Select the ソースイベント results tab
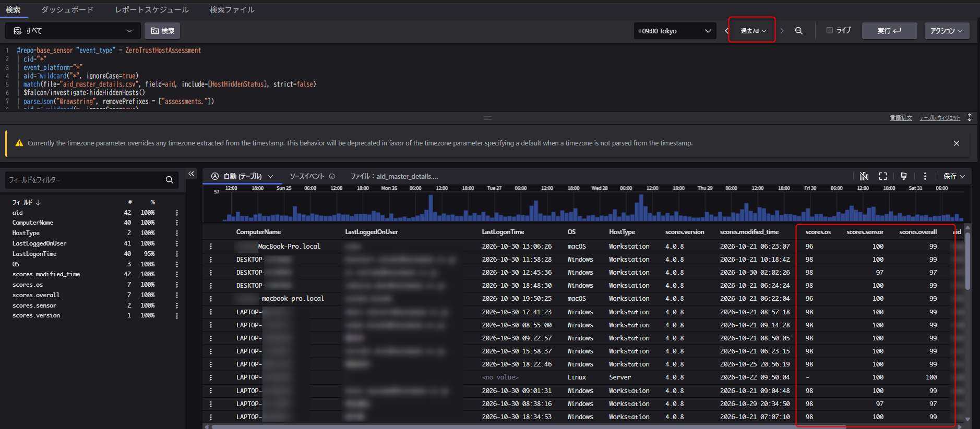 click(307, 176)
